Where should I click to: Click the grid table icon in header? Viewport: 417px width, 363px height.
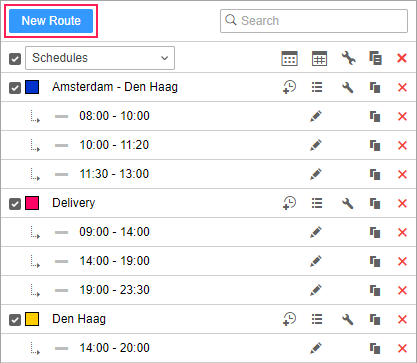(319, 58)
